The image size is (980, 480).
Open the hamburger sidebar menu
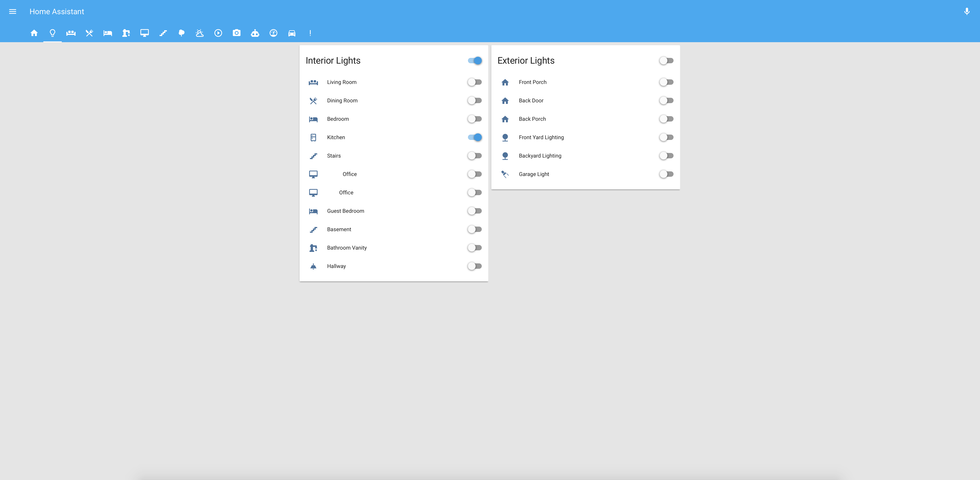[x=12, y=12]
